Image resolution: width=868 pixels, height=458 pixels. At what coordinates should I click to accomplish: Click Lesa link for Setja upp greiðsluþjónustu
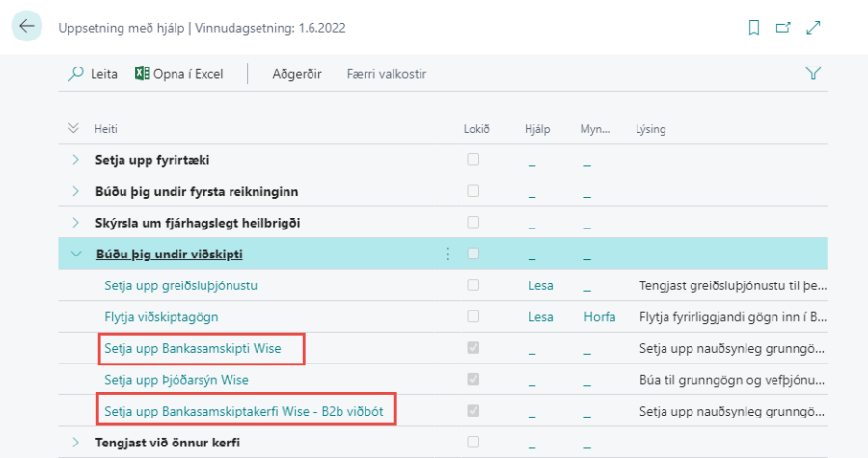point(540,285)
